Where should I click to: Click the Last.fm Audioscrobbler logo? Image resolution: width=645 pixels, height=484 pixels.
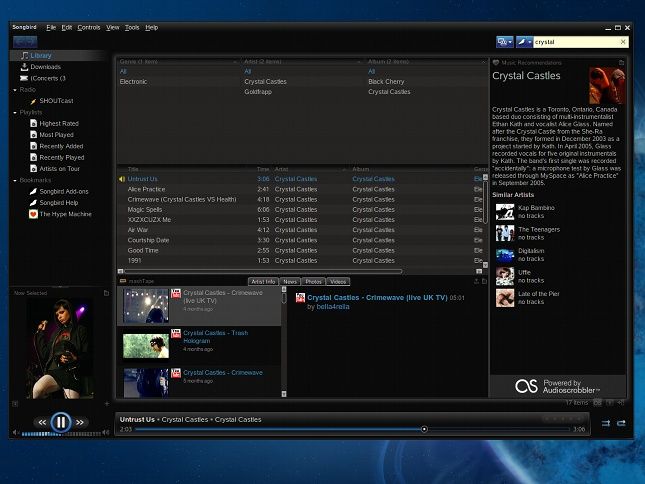pyautogui.click(x=526, y=386)
